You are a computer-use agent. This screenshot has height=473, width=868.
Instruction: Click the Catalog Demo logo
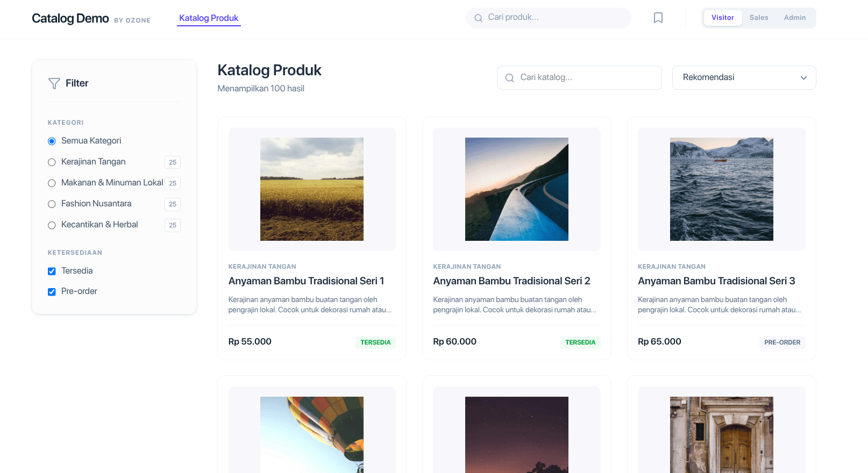coord(70,18)
